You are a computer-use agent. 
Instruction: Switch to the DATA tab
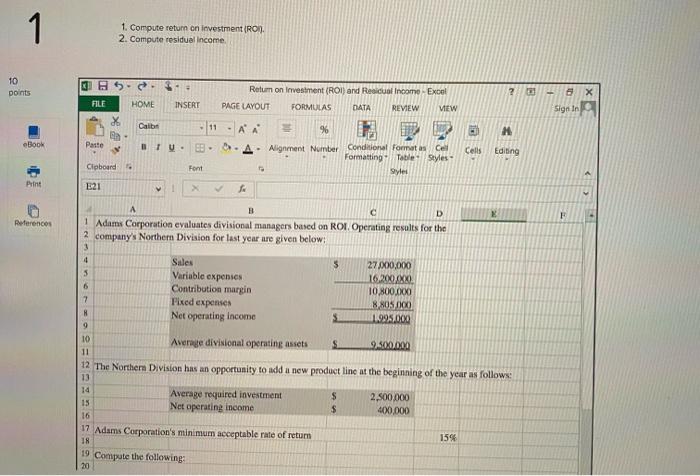[362, 108]
